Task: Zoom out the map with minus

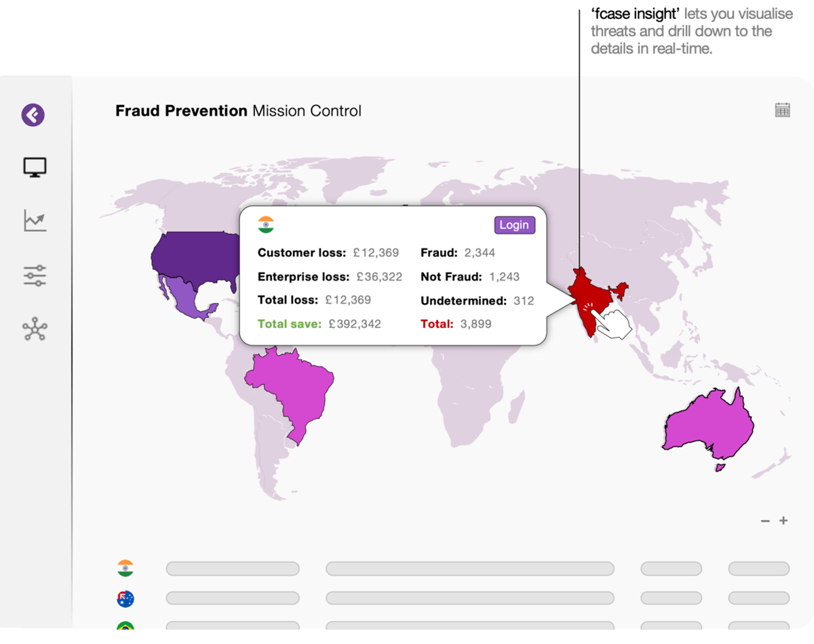Action: 765,521
